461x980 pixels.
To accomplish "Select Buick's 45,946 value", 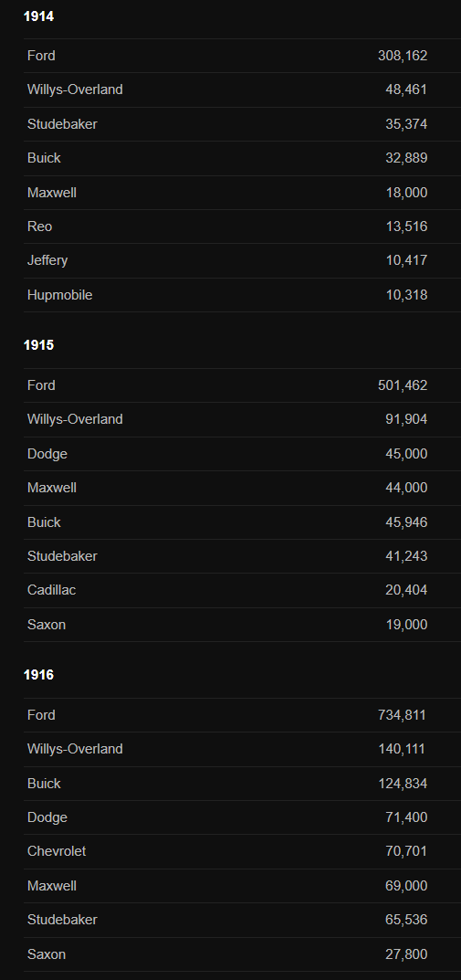I will point(406,522).
